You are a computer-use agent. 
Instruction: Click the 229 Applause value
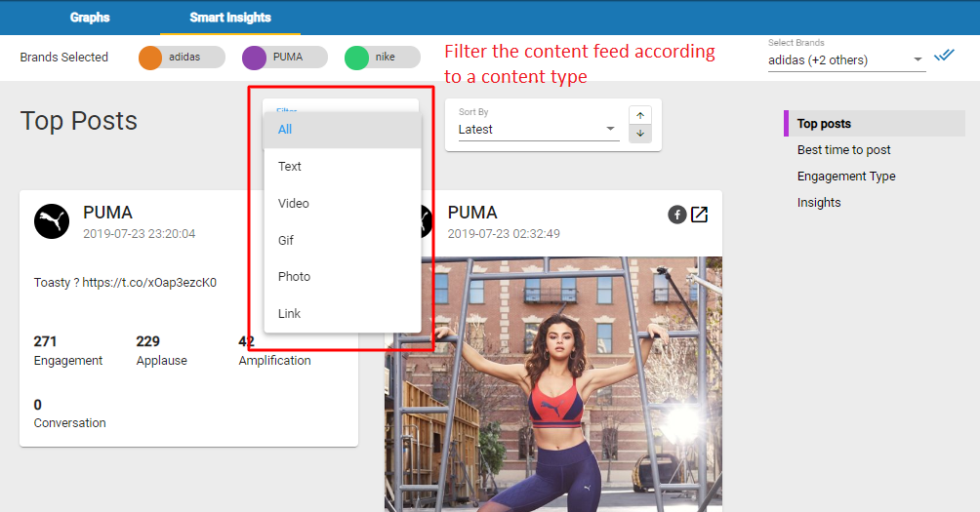coord(148,341)
